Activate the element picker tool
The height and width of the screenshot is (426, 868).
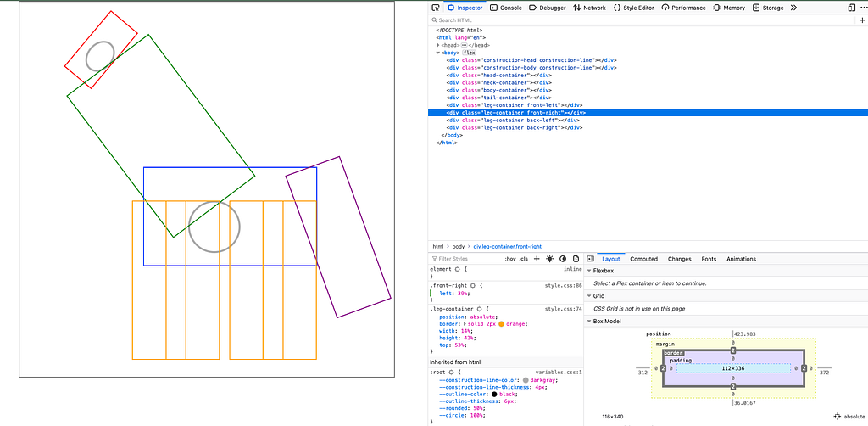[x=436, y=8]
